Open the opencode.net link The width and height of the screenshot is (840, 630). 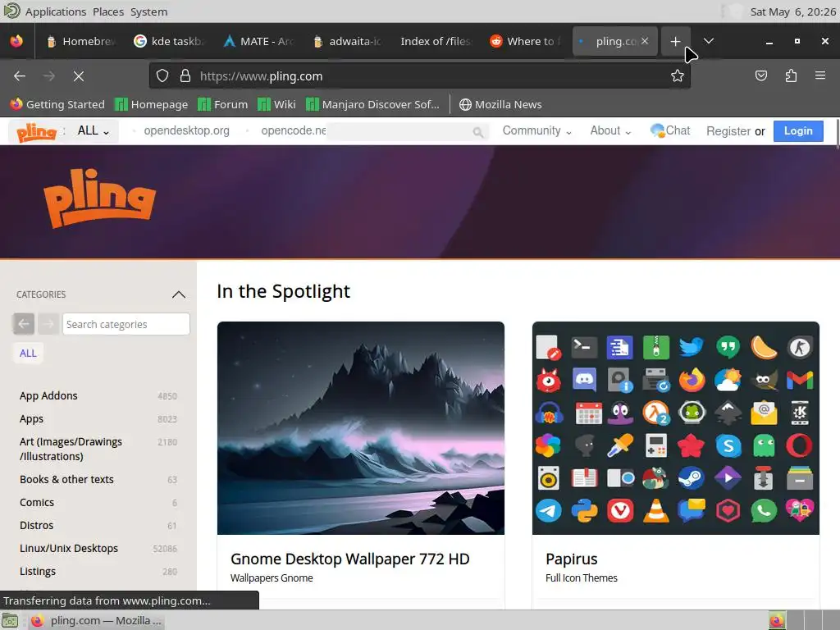293,130
